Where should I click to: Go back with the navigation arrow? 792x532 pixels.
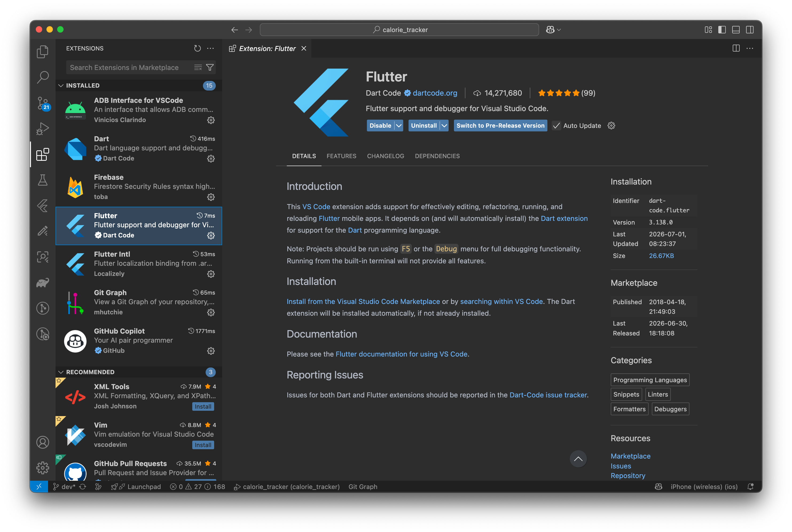coord(235,30)
